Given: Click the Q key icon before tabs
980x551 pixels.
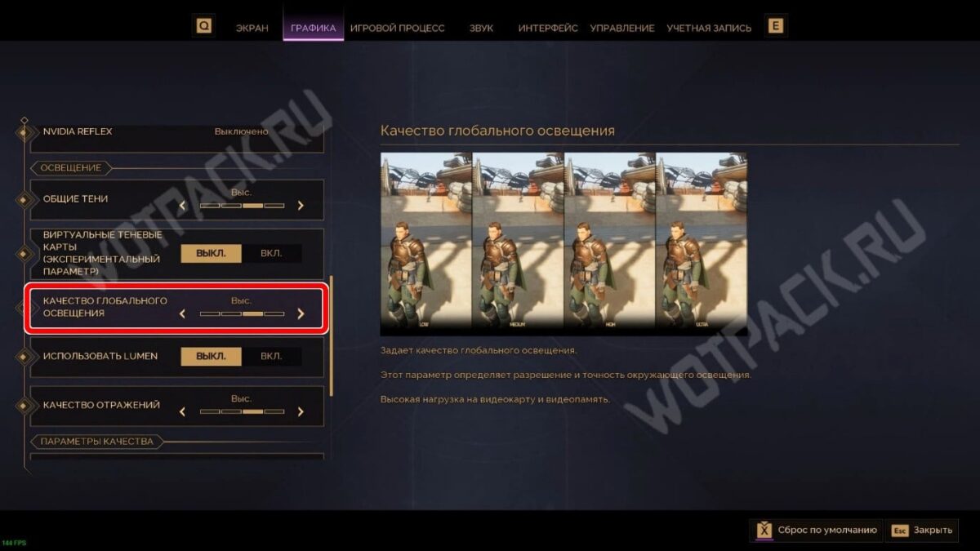Looking at the screenshot, I should (x=204, y=26).
